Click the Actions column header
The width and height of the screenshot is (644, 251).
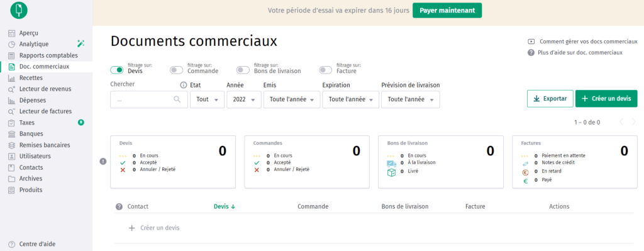pyautogui.click(x=559, y=206)
